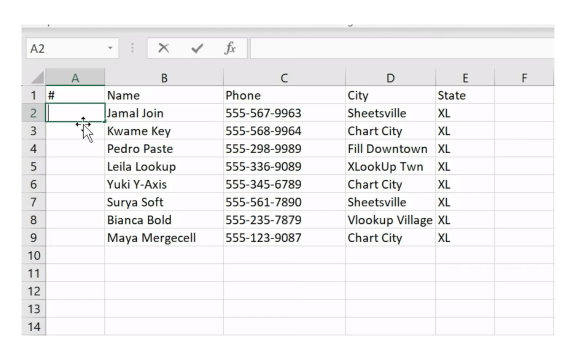Image resolution: width=576 pixels, height=360 pixels.
Task: Select column F header
Action: coord(524,78)
